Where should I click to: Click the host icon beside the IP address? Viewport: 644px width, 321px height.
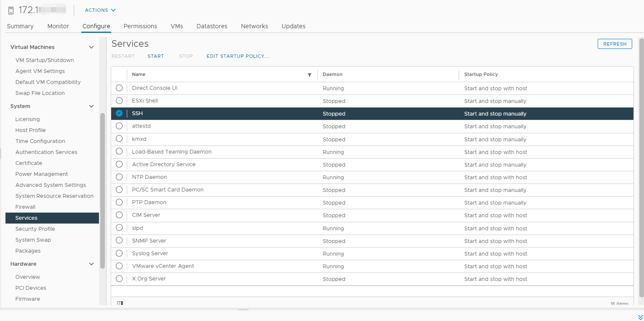[11, 9]
